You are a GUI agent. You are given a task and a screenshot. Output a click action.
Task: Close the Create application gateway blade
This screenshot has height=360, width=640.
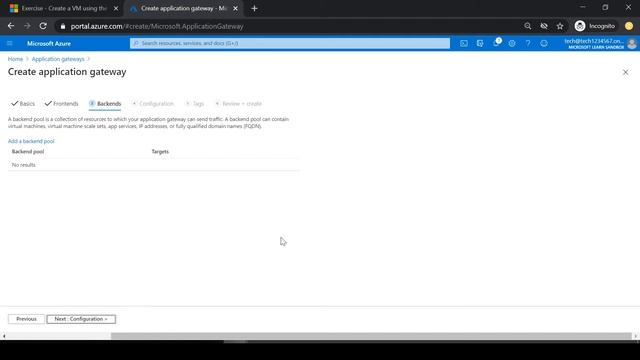click(x=625, y=72)
